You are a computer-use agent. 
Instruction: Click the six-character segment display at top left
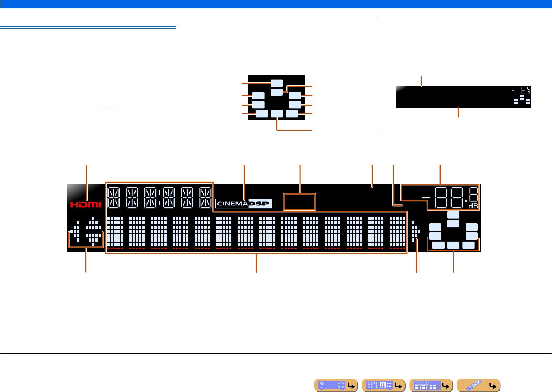(160, 197)
